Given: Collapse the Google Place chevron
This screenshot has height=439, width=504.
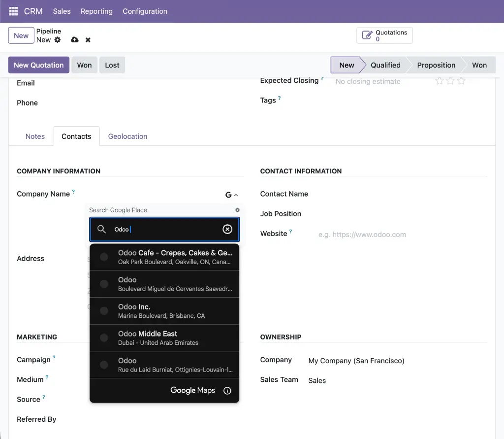Looking at the screenshot, I should coord(236,195).
